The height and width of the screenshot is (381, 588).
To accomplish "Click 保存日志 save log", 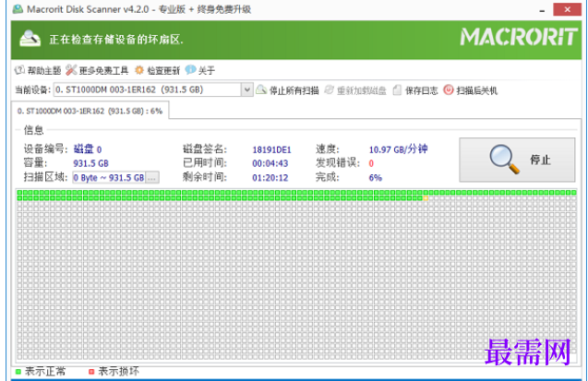I will click(415, 90).
